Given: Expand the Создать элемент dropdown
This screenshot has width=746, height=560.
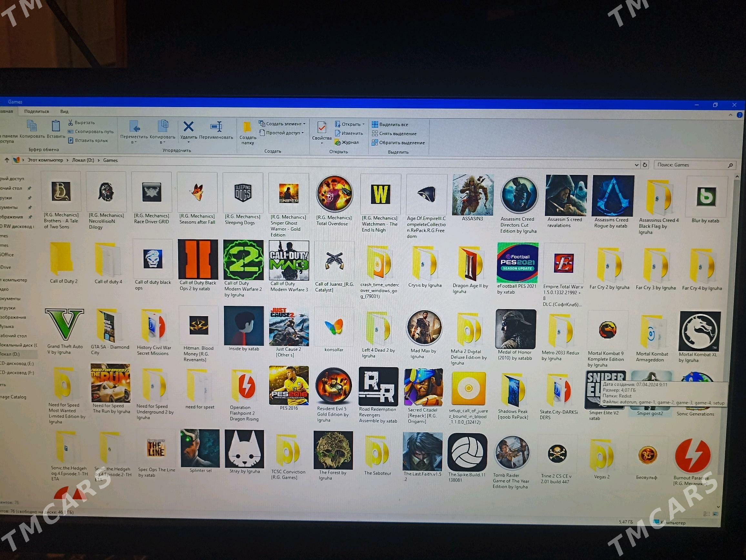Looking at the screenshot, I should pyautogui.click(x=304, y=124).
